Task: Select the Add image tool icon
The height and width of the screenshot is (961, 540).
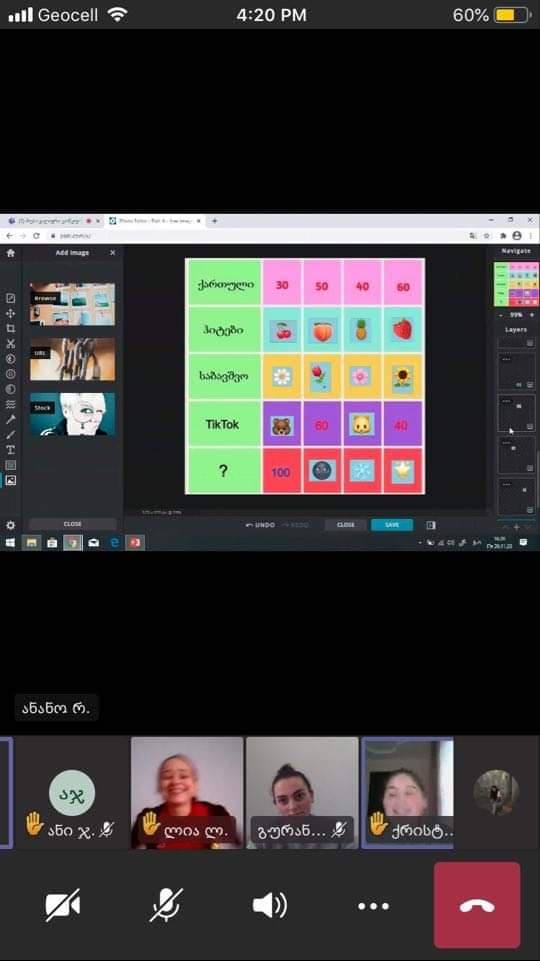Action: pos(10,480)
